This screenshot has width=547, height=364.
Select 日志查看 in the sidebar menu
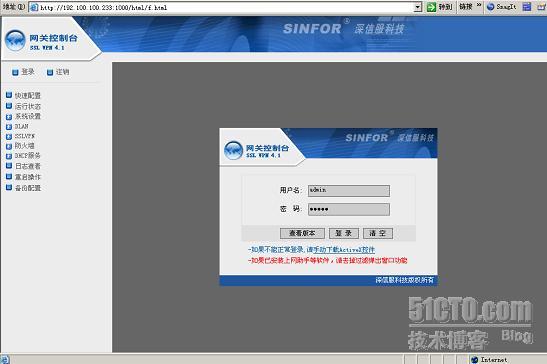pyautogui.click(x=28, y=166)
